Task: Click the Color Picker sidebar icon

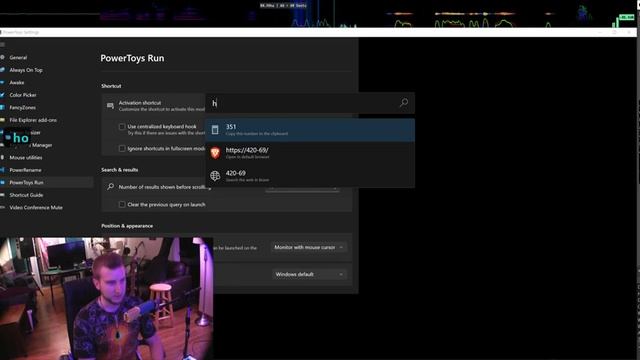Action: click(x=2, y=95)
